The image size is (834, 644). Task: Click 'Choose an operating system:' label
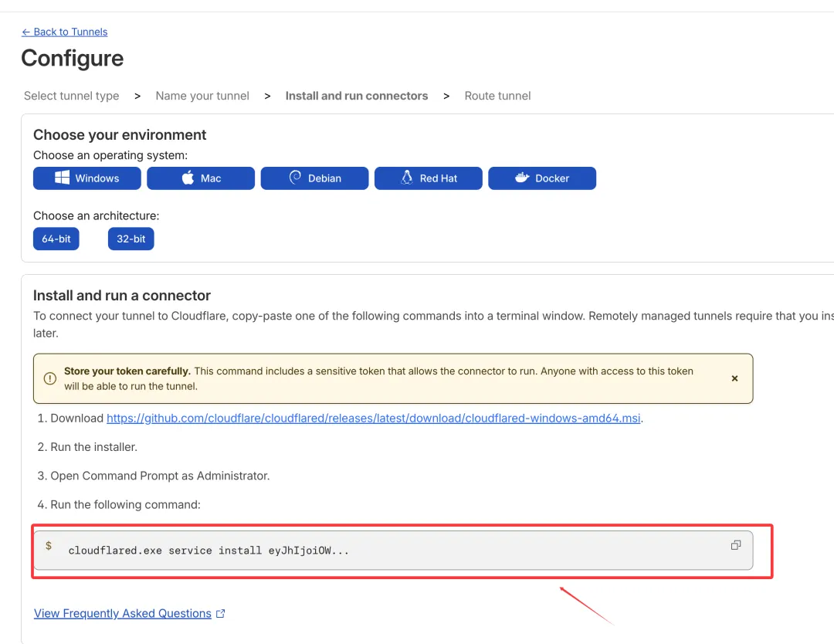pyautogui.click(x=110, y=155)
